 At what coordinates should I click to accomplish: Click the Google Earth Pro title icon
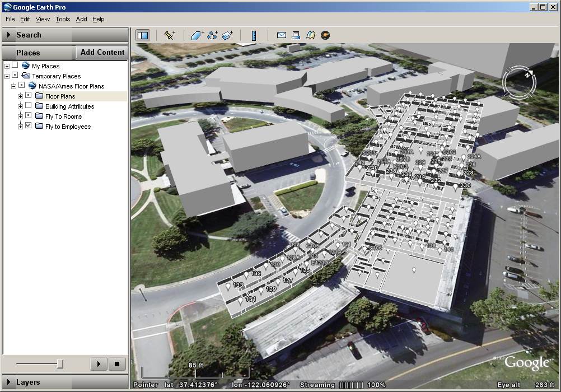click(x=7, y=7)
